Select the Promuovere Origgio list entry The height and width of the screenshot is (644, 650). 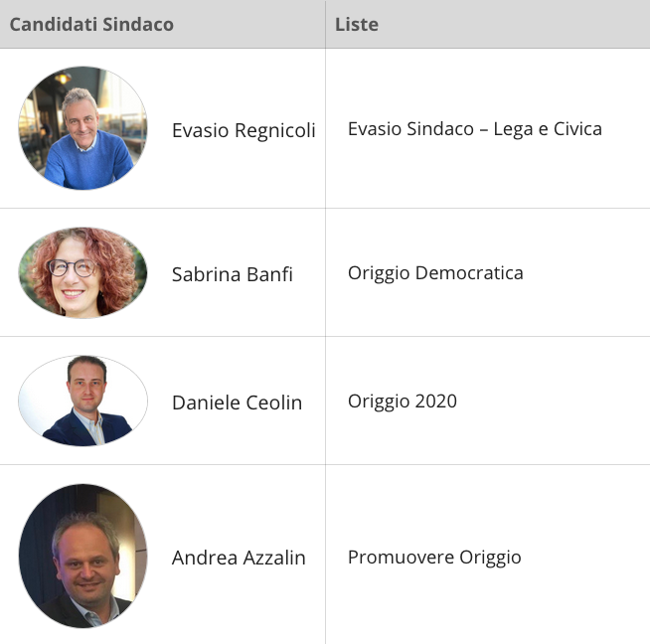point(434,558)
